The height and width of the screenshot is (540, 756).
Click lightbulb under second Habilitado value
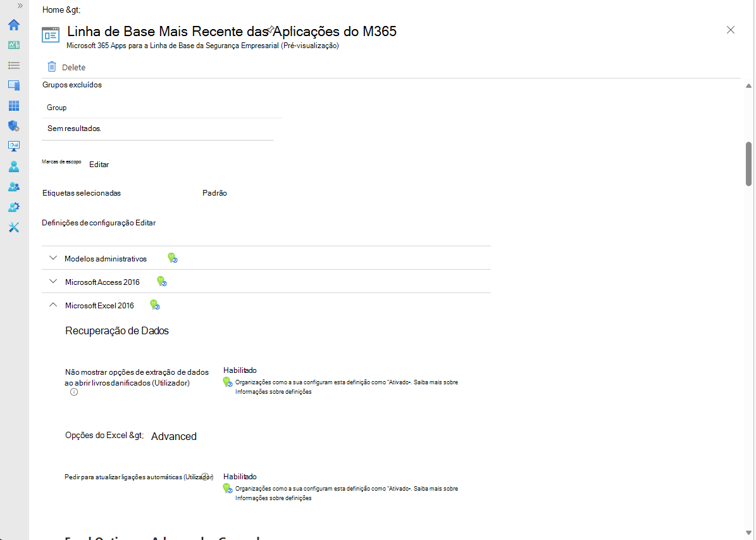[x=228, y=488]
